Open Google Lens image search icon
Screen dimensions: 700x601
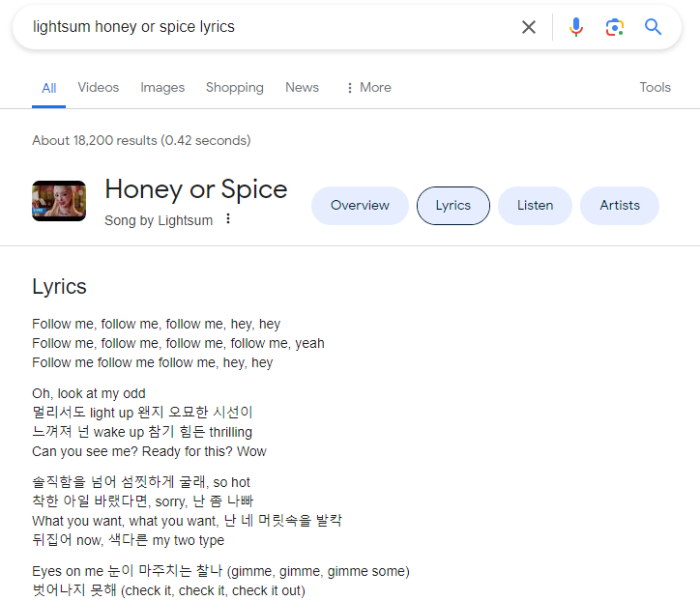click(614, 27)
